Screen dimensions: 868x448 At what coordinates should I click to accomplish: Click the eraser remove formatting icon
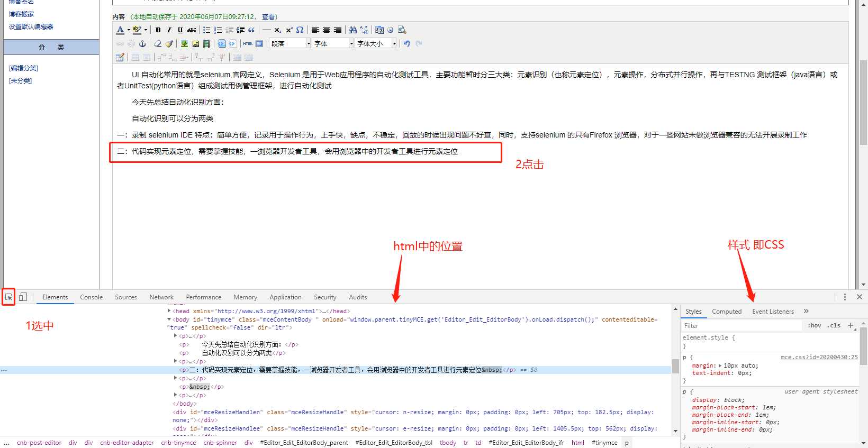tap(158, 44)
